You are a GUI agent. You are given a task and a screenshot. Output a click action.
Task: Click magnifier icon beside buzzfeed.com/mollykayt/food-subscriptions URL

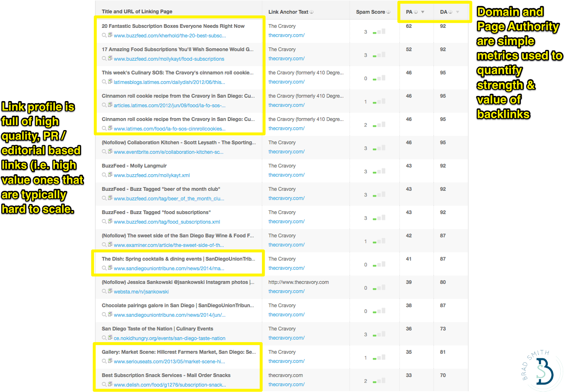pos(104,59)
